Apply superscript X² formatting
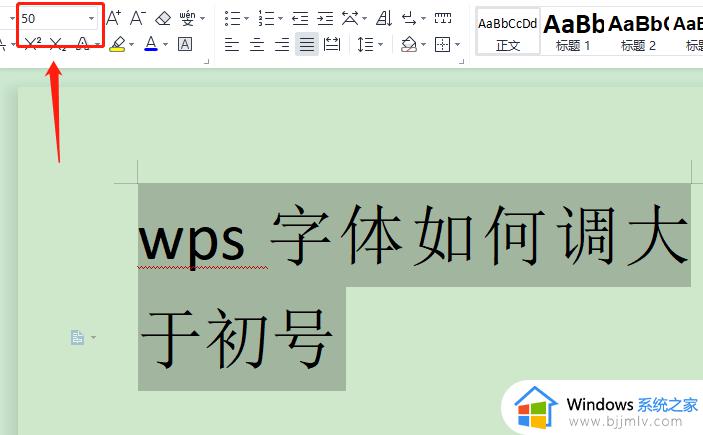 33,44
